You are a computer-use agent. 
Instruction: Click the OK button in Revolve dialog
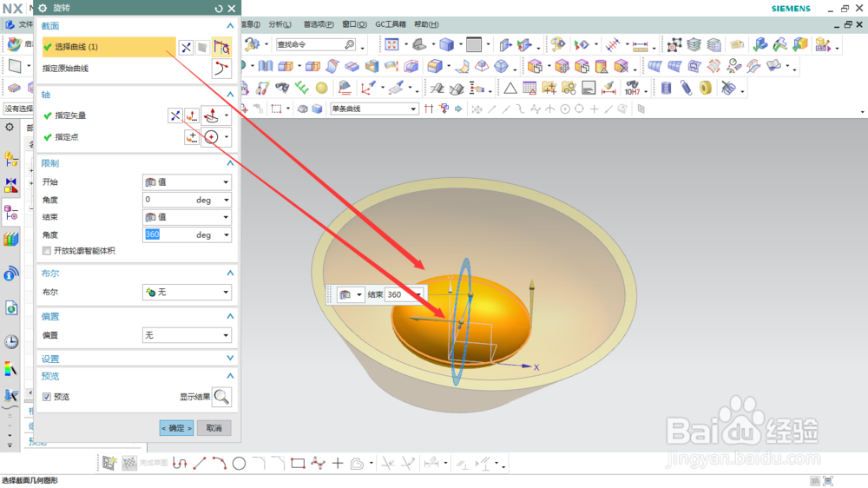pos(176,428)
